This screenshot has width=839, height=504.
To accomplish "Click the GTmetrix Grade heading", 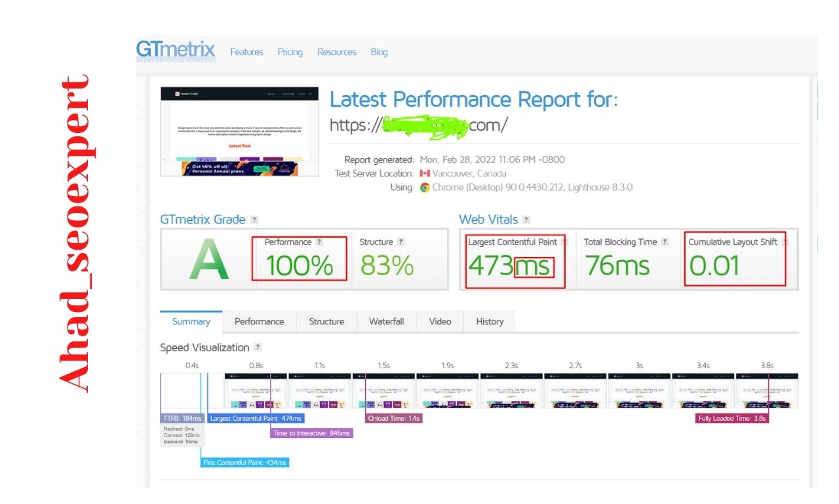I will click(x=203, y=220).
